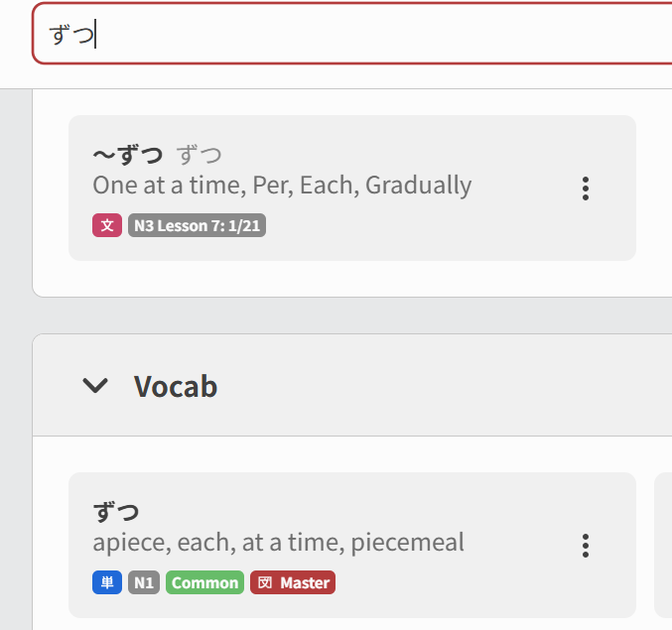This screenshot has height=630, width=672.
Task: Open options menu for 〜ずつ grammar card
Action: pyautogui.click(x=586, y=188)
